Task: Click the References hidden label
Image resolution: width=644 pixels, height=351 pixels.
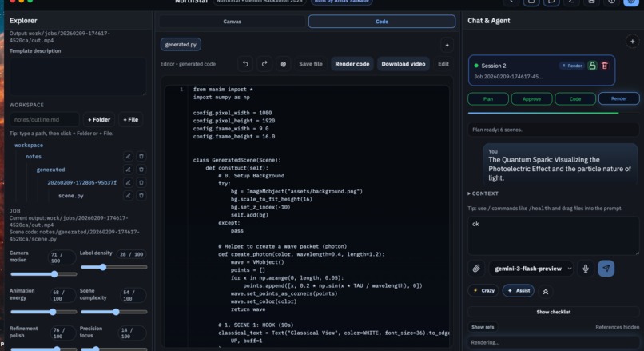Action: click(x=617, y=327)
